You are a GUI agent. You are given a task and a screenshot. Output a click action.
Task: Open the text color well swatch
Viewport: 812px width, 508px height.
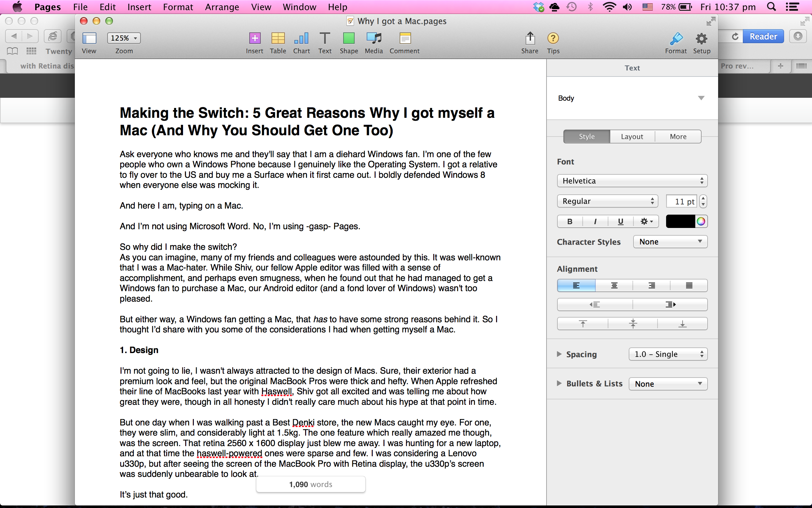680,221
